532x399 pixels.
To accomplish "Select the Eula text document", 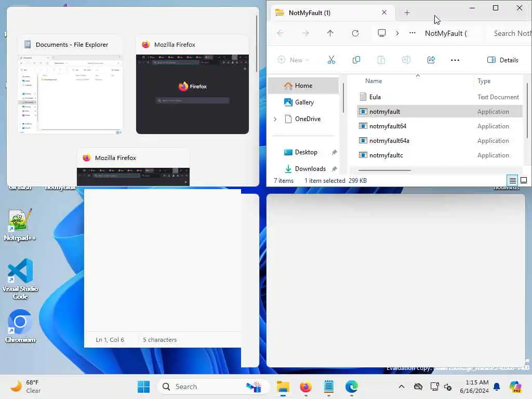I will tap(440, 97).
